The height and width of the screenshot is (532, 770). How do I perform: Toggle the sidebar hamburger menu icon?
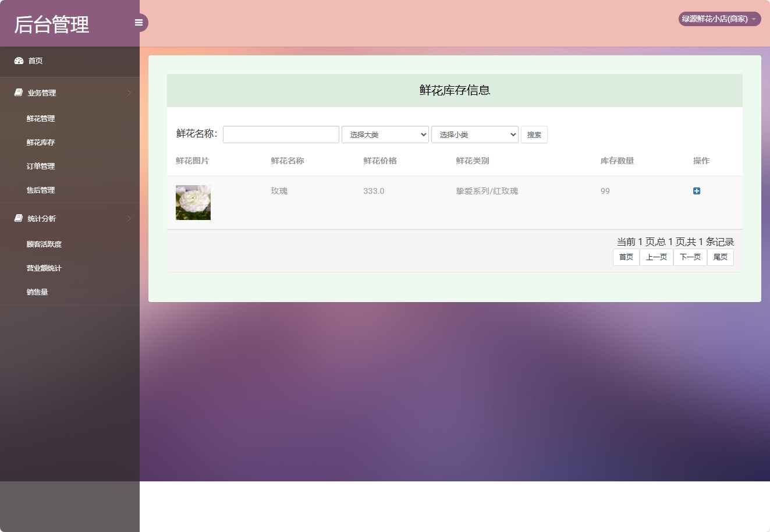pos(139,23)
